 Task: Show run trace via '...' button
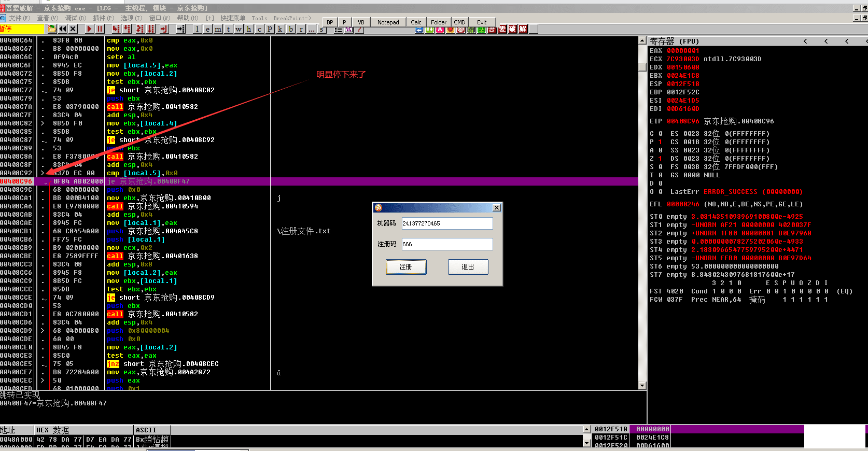(312, 29)
